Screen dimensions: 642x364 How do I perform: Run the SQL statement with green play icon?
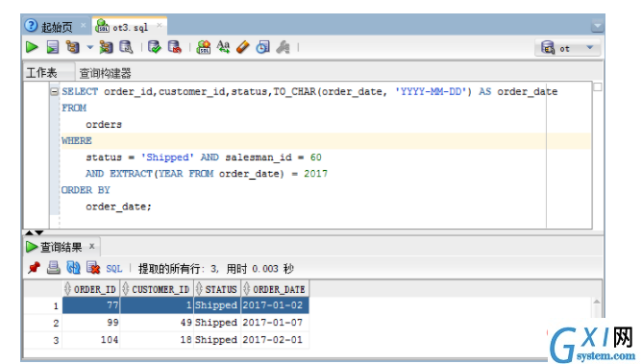32,47
